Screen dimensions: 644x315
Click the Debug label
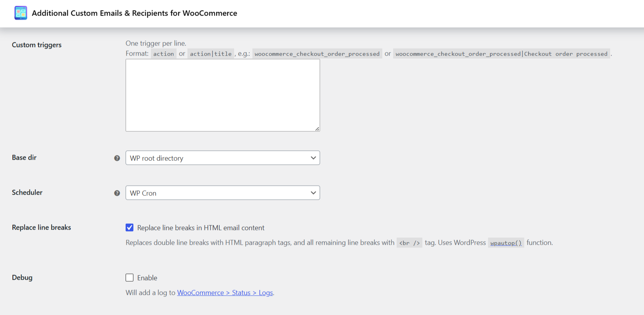(22, 278)
